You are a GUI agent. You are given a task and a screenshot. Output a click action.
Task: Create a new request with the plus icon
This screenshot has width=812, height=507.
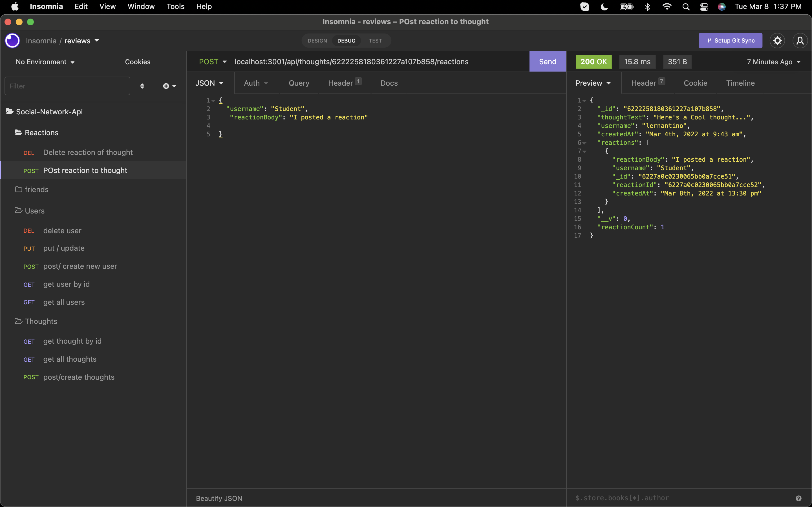coord(167,86)
